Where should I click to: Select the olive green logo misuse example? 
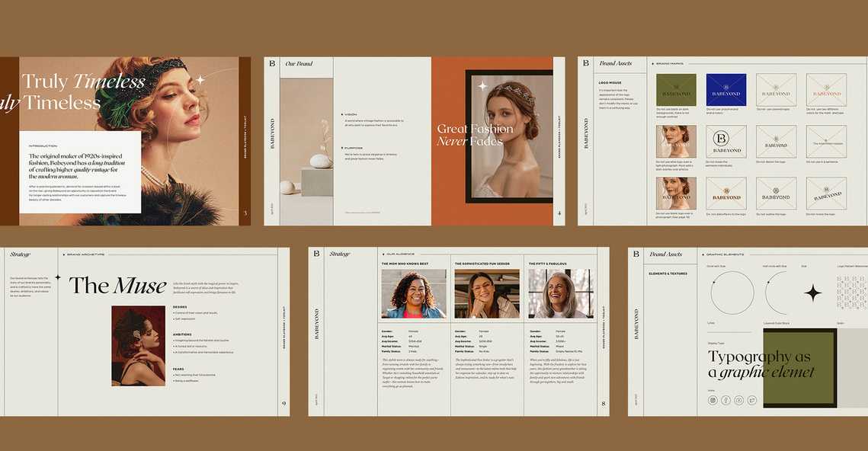click(x=676, y=90)
